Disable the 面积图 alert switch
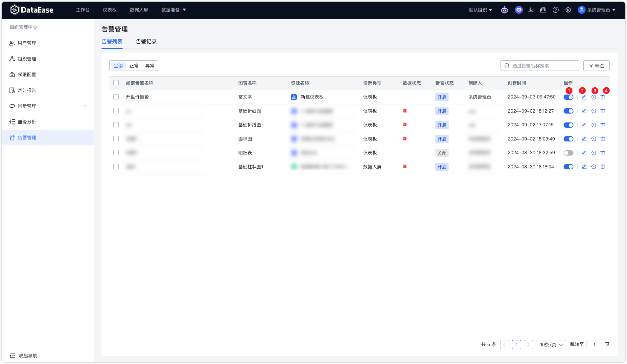The width and height of the screenshot is (627, 364). tap(569, 139)
